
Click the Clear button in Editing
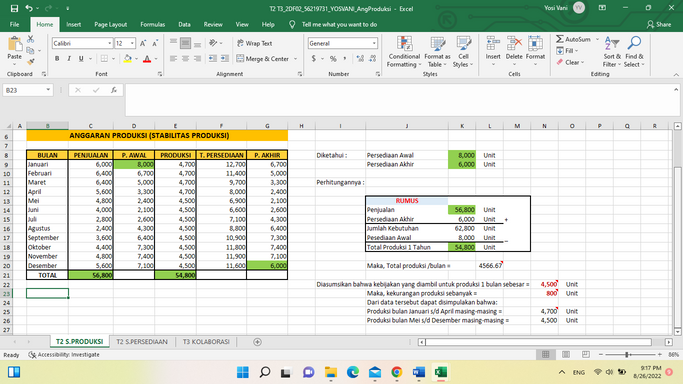coord(570,62)
